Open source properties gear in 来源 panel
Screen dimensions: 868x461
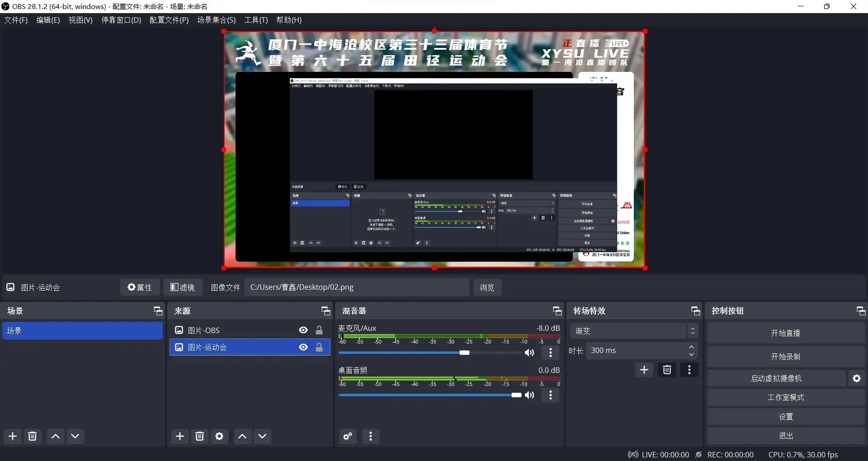coord(219,436)
